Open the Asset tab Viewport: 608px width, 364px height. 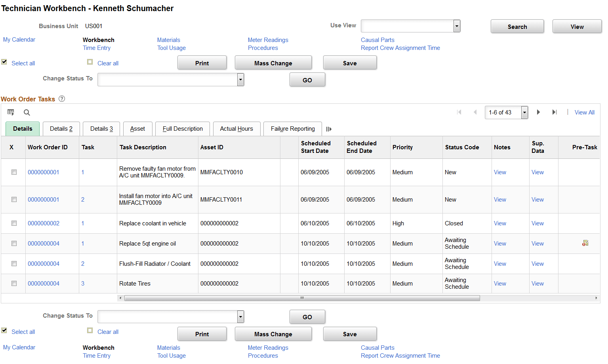click(137, 129)
